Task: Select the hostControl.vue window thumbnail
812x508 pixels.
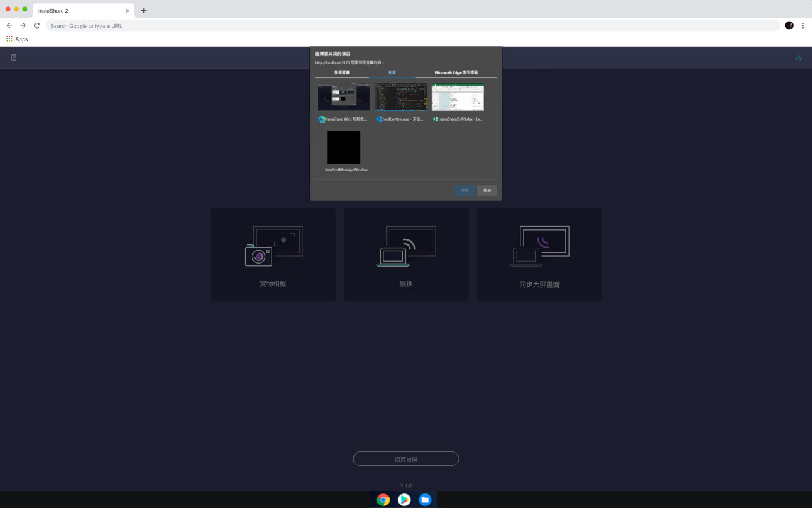Action: click(x=401, y=97)
